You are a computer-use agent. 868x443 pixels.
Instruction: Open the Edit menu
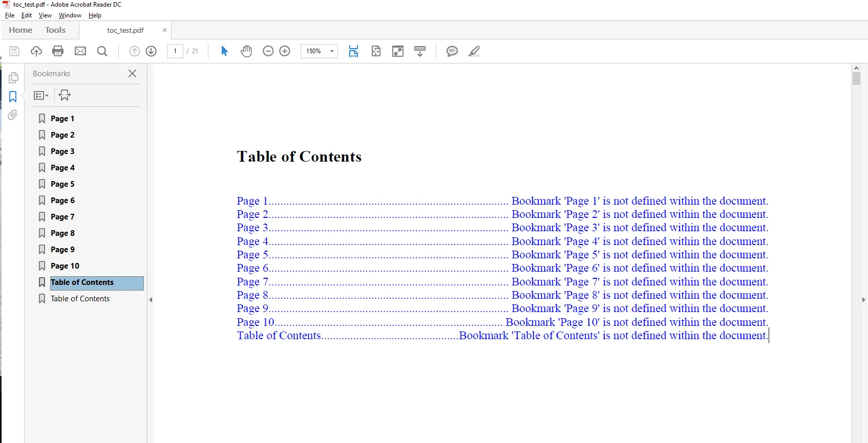27,15
